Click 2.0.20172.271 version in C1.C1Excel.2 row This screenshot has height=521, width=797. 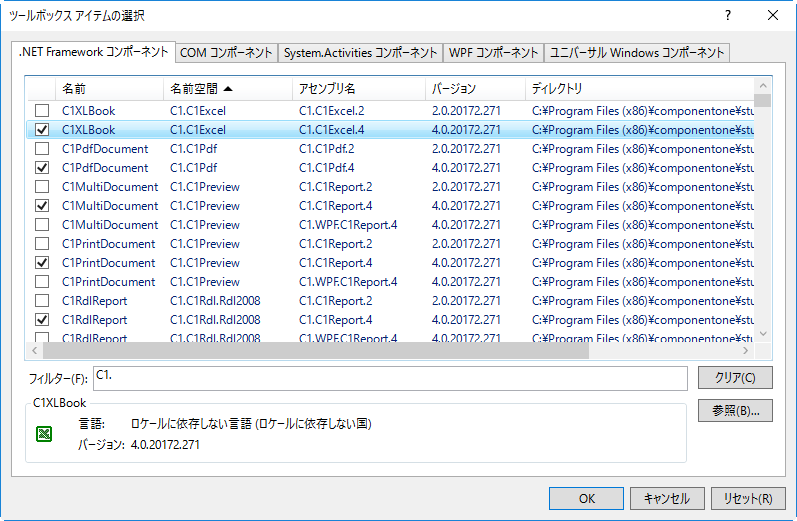[x=466, y=111]
